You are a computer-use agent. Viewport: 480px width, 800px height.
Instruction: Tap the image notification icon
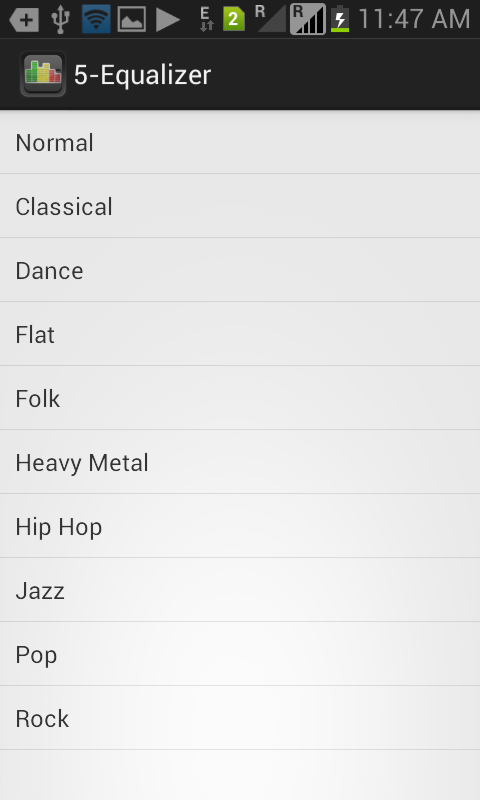point(132,19)
